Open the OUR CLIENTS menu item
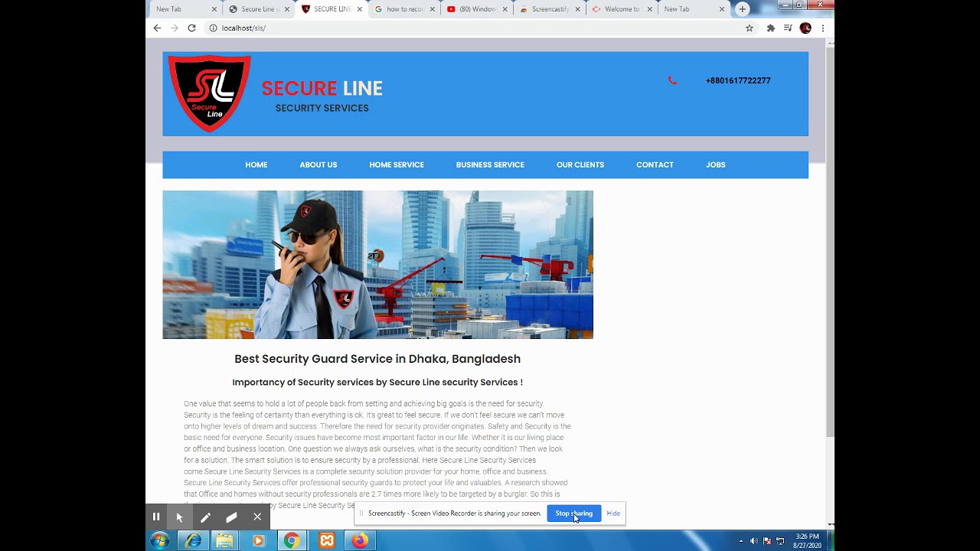This screenshot has width=980, height=551. click(x=580, y=165)
